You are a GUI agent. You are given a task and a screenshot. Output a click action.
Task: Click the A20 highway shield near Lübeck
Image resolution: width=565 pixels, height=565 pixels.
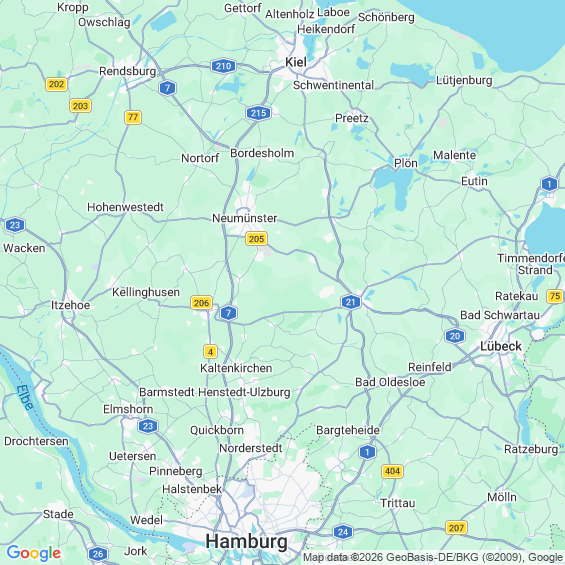point(455,336)
